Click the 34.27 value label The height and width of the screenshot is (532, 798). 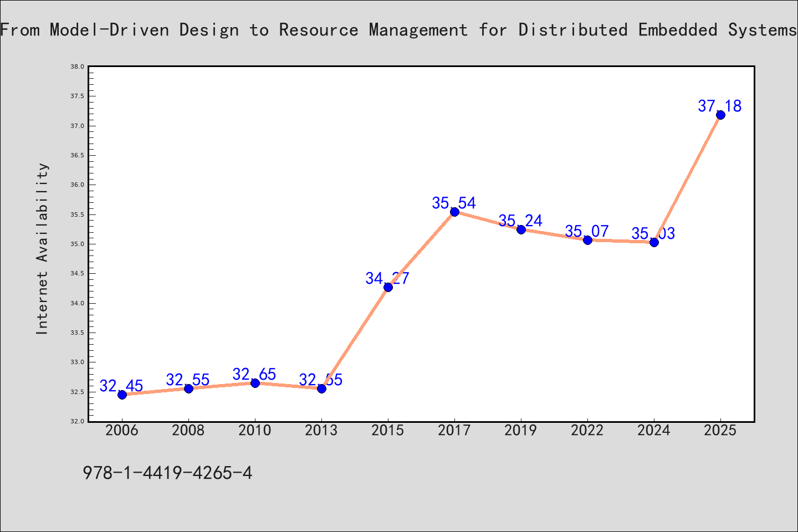pyautogui.click(x=387, y=278)
